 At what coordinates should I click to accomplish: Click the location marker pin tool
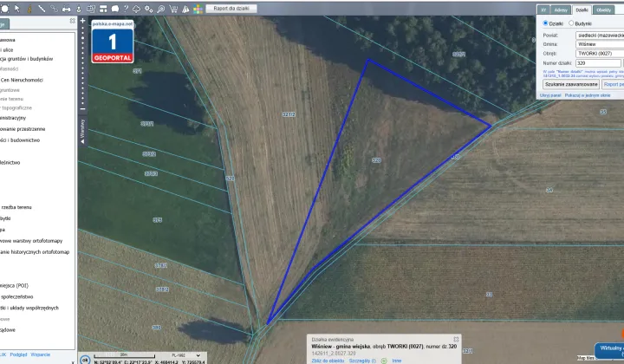78,9
